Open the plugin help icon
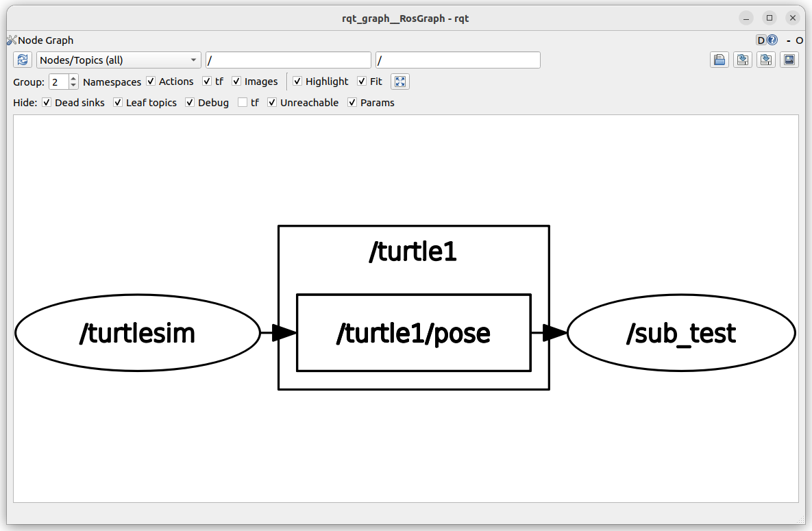The height and width of the screenshot is (531, 812). point(772,40)
